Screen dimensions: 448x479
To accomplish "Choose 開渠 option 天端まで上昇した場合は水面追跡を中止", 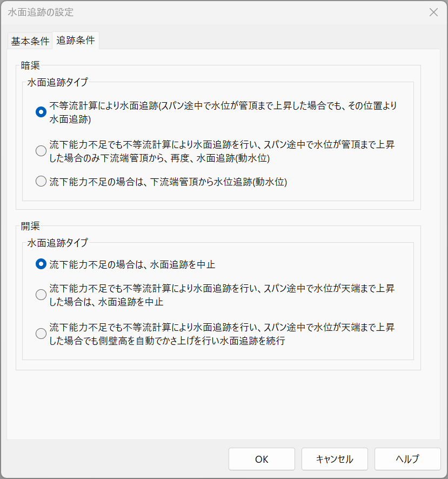I will click(41, 295).
